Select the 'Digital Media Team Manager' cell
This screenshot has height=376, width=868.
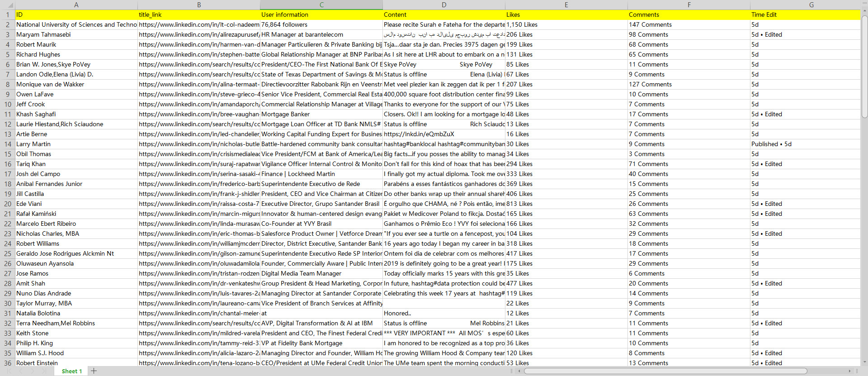coord(321,273)
